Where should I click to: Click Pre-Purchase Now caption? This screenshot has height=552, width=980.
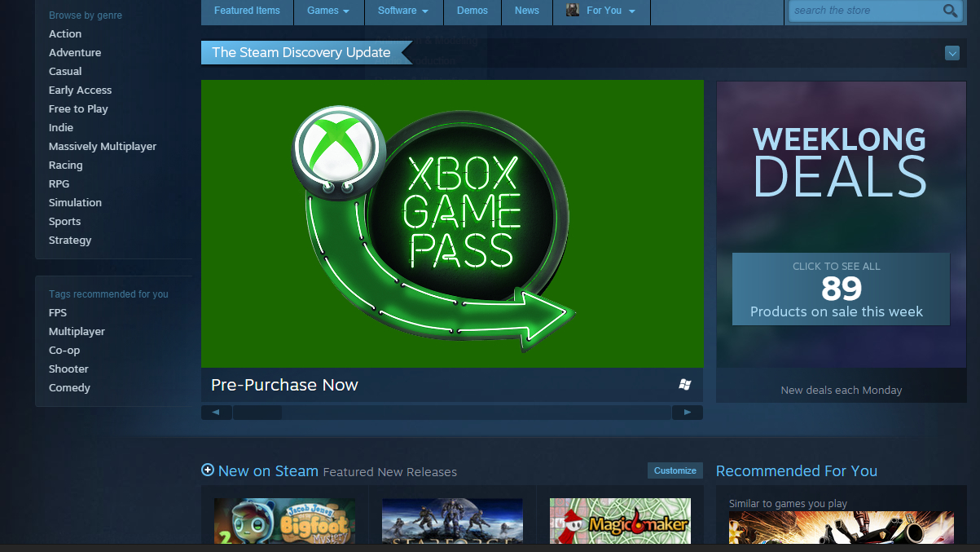pos(284,385)
